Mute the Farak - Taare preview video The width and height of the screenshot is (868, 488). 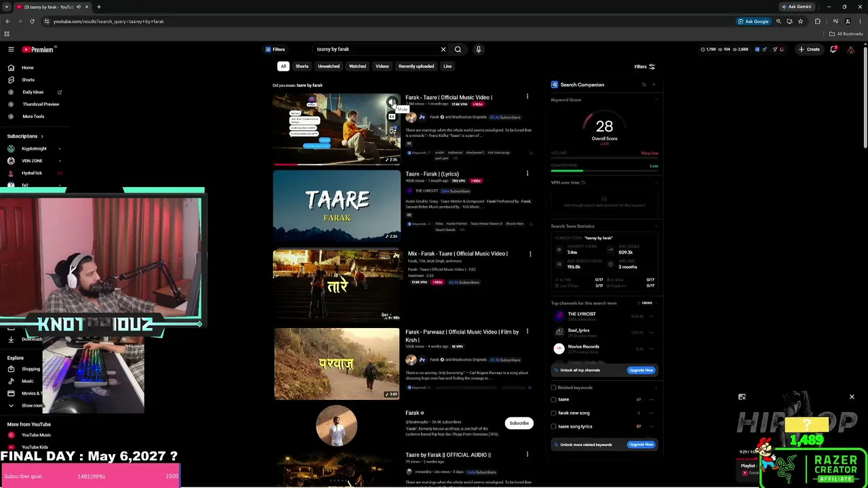(x=392, y=102)
